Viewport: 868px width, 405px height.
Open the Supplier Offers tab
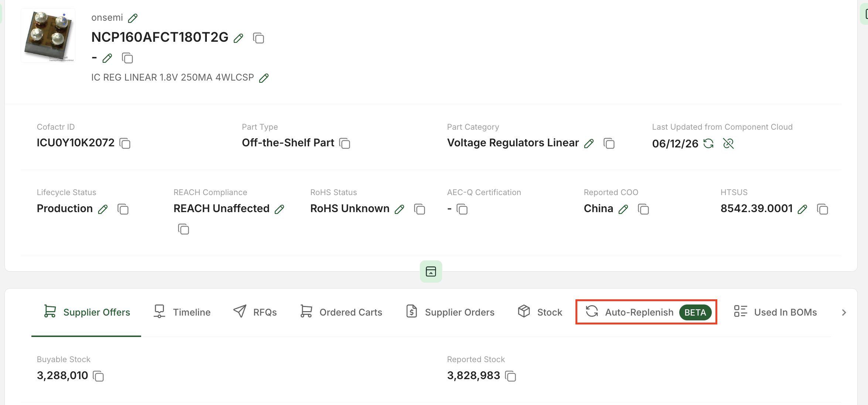(86, 312)
